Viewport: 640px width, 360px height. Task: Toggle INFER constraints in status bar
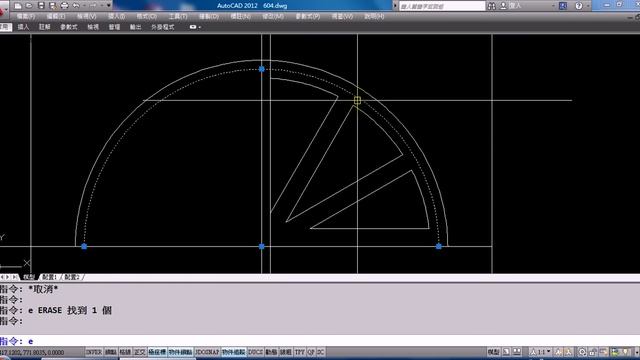click(x=93, y=352)
